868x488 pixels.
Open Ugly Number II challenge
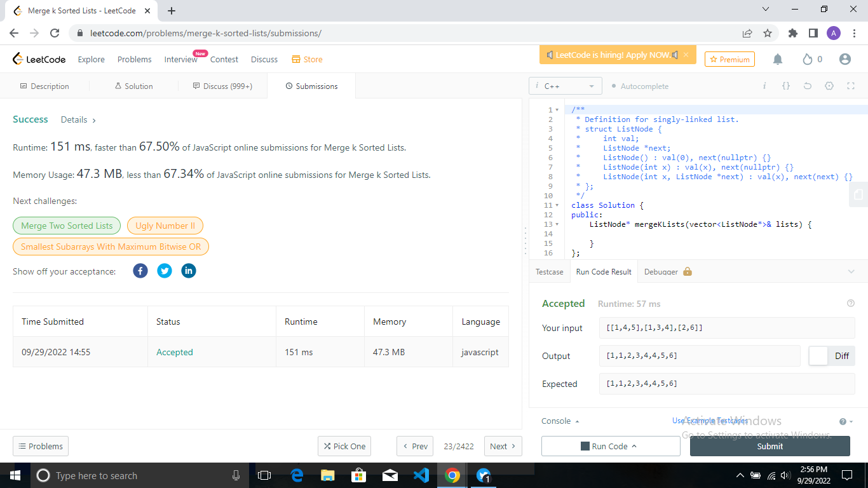[x=165, y=226]
